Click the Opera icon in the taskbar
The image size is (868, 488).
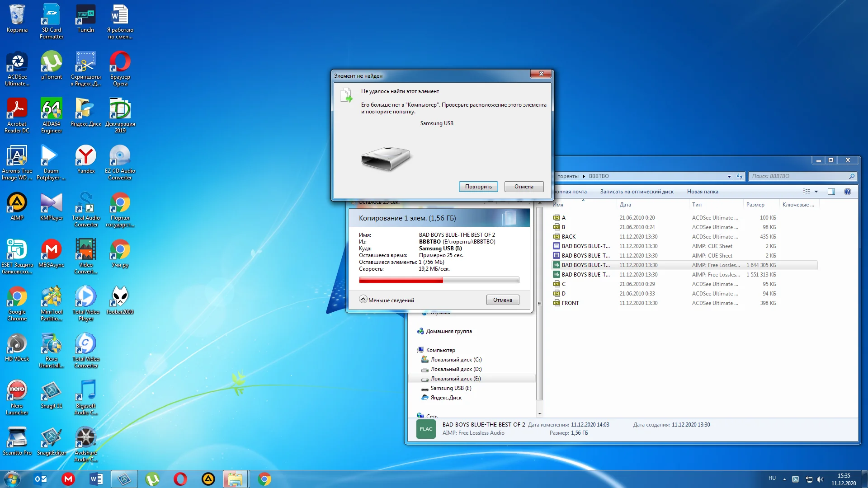(x=180, y=479)
